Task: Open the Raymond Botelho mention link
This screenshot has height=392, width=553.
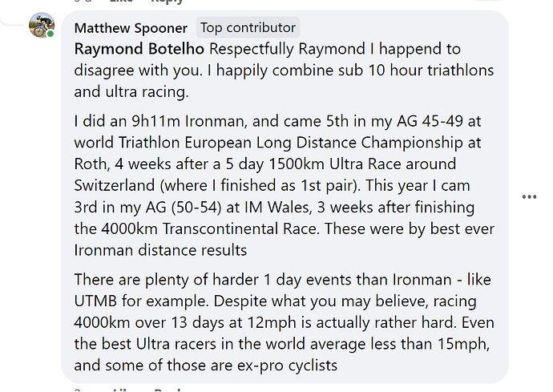Action: click(139, 49)
